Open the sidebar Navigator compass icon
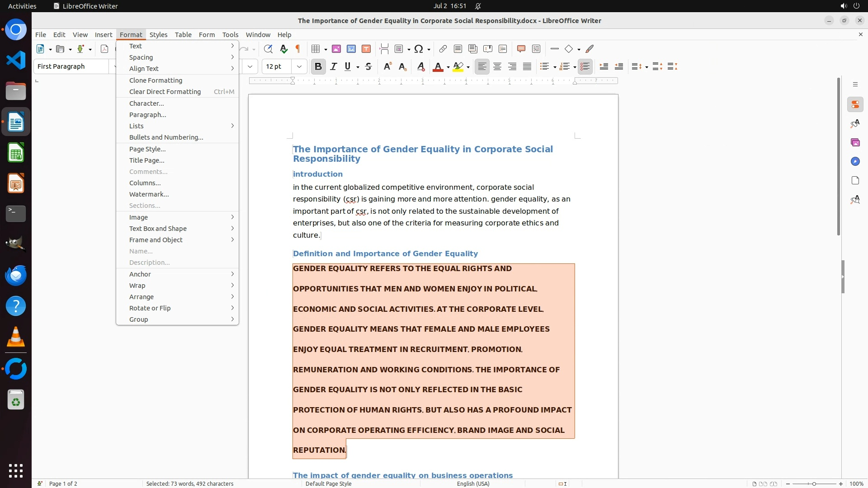 [855, 161]
